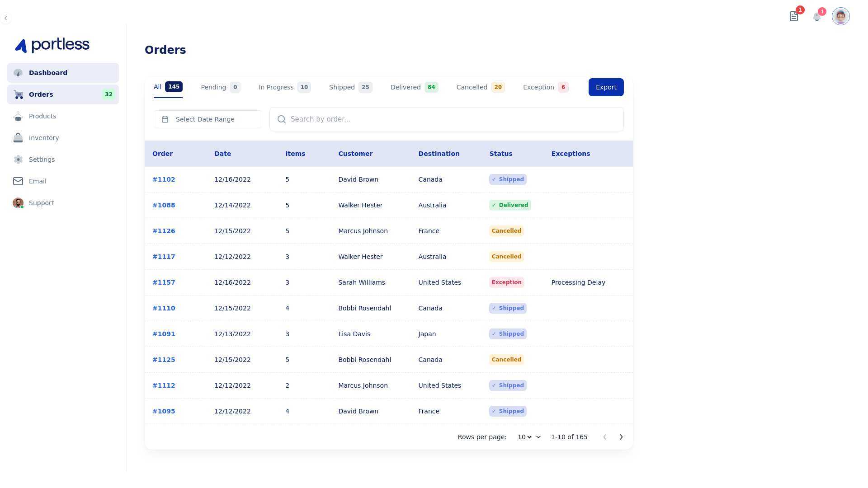The width and height of the screenshot is (868, 488).
Task: Open the rows per page dropdown
Action: [528, 437]
